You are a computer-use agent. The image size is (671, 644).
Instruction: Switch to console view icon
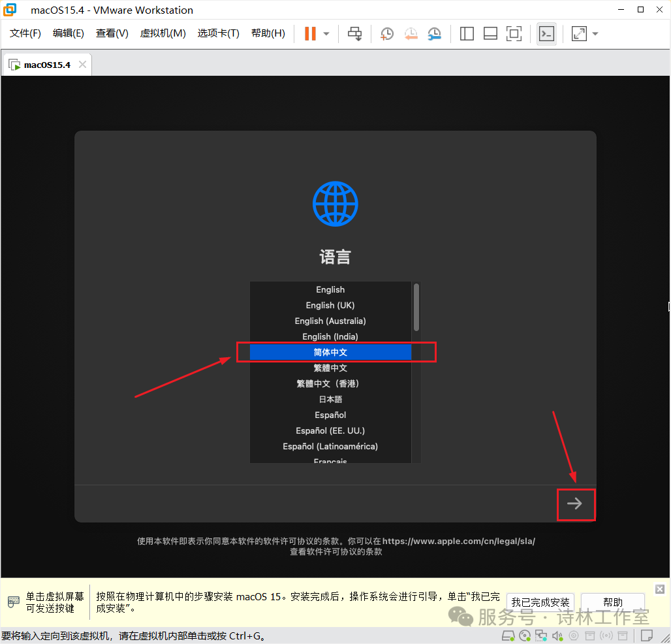tap(546, 34)
